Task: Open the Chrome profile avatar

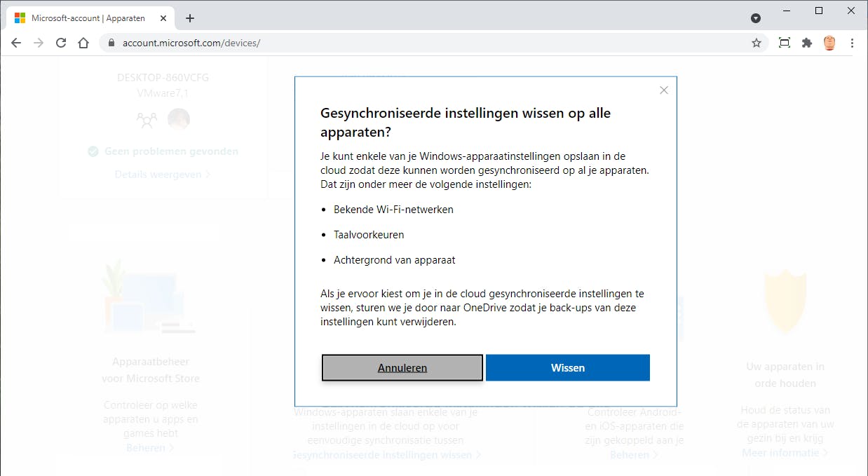Action: (x=829, y=43)
